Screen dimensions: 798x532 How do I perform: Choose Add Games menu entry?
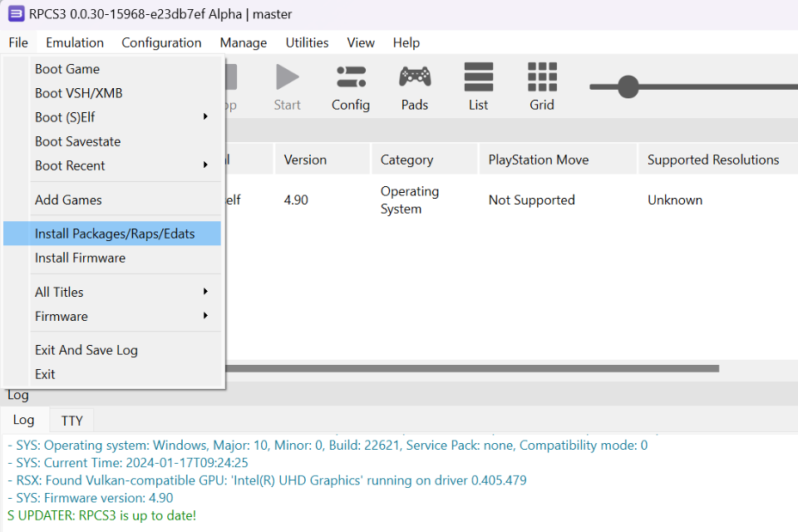112,200
